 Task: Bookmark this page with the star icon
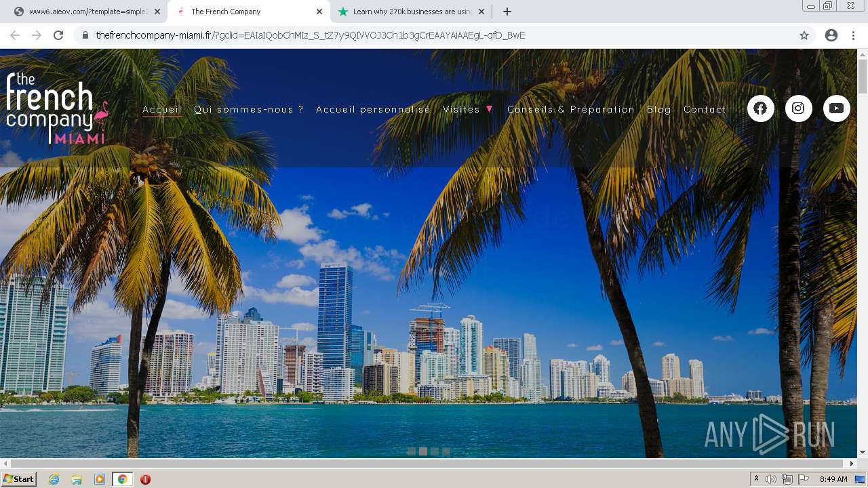click(804, 35)
